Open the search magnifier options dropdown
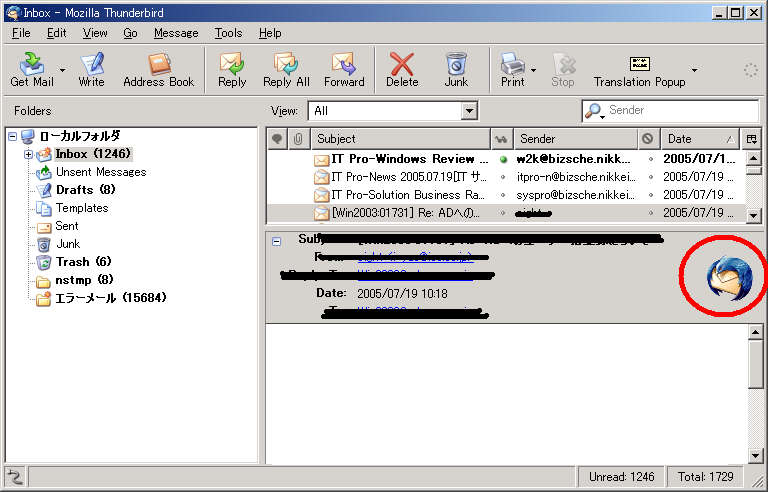This screenshot has height=492, width=768. pyautogui.click(x=594, y=111)
